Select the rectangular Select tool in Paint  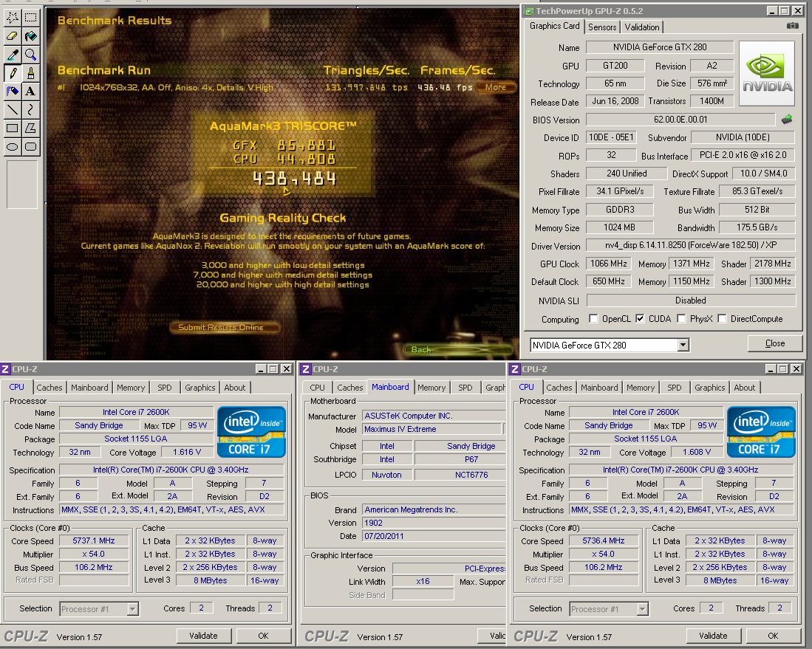point(30,18)
